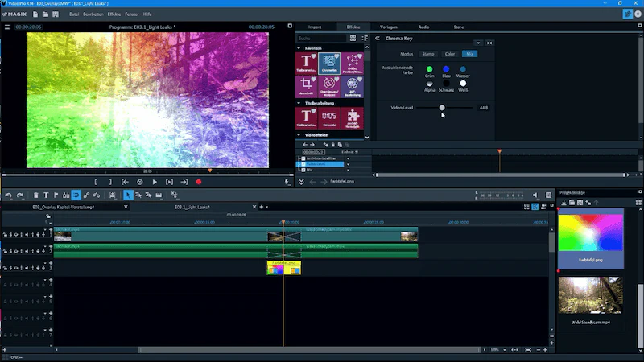Switch to the Audio tab
Image resolution: width=644 pixels, height=362 pixels.
(424, 27)
